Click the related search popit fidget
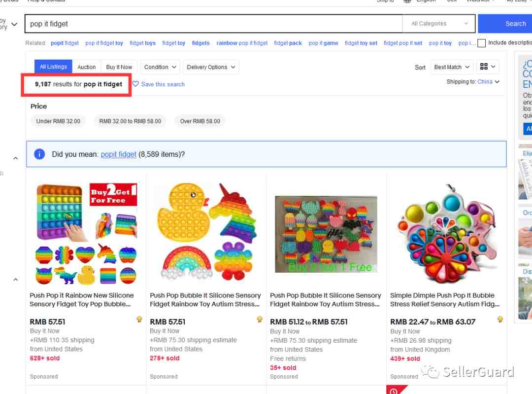 coord(65,43)
